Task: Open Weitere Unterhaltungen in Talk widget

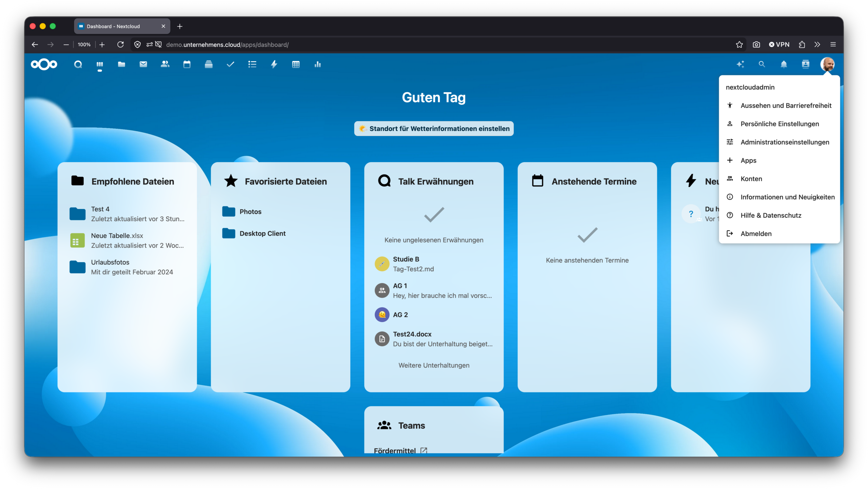Action: click(434, 365)
